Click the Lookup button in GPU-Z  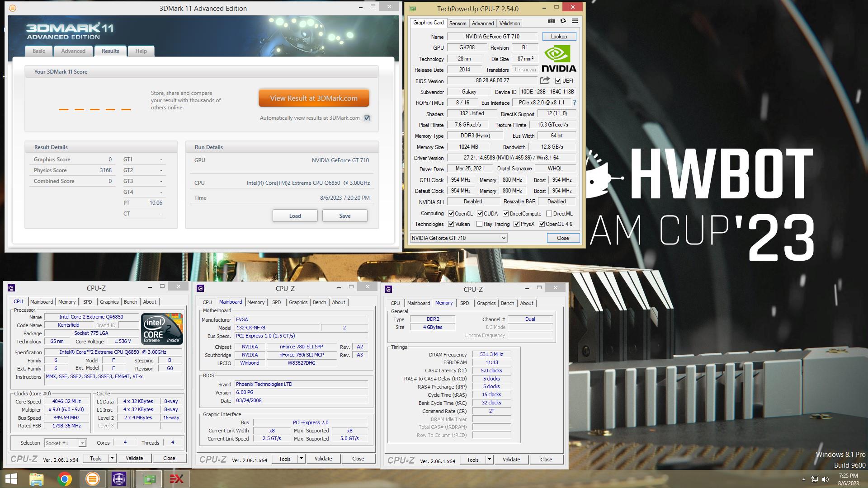[559, 37]
